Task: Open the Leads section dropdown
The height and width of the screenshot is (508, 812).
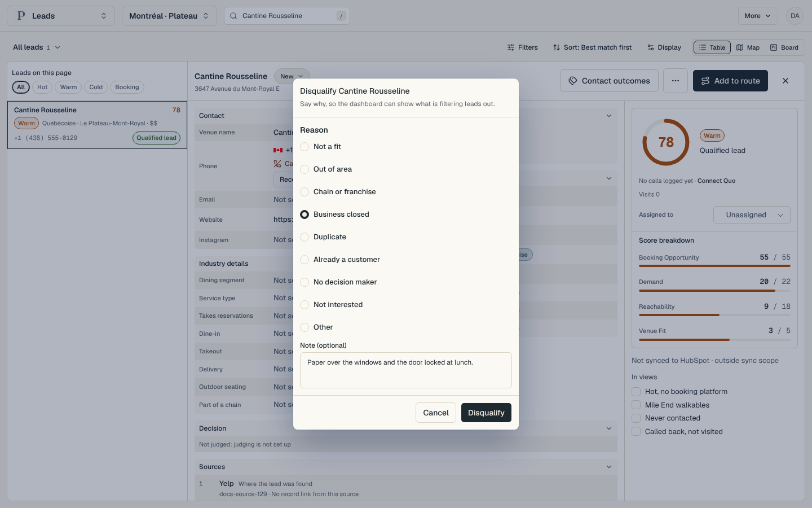Action: point(61,16)
